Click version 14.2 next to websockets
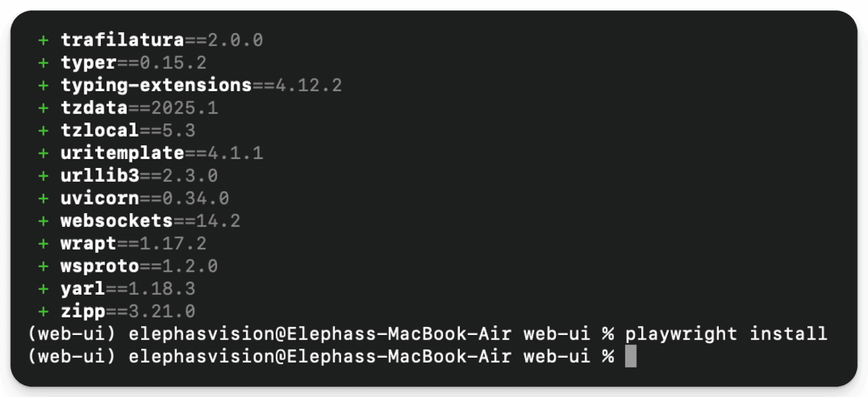 pyautogui.click(x=218, y=221)
